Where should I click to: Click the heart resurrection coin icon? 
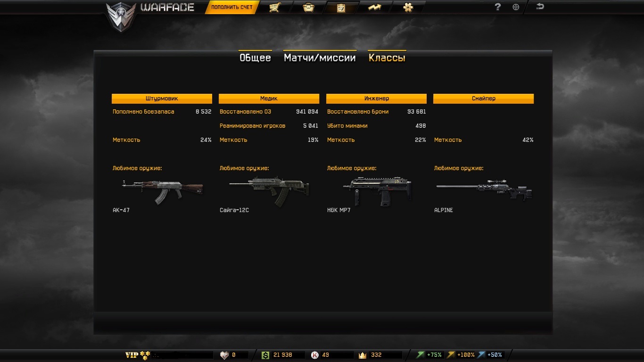224,355
